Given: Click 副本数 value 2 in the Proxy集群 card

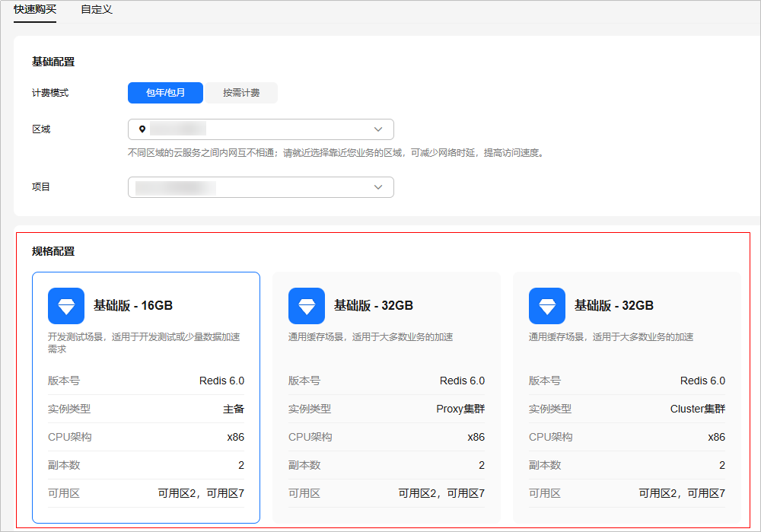Looking at the screenshot, I should [x=482, y=465].
